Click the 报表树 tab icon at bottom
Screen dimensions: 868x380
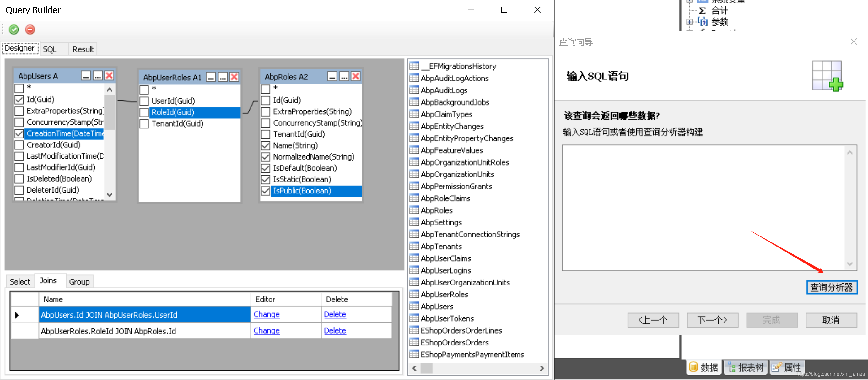click(731, 367)
